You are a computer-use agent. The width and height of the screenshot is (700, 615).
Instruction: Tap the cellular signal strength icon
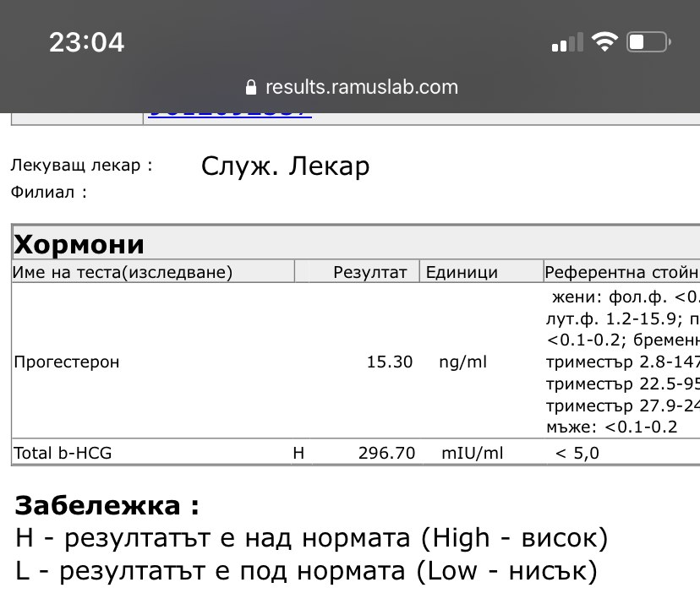tap(566, 42)
